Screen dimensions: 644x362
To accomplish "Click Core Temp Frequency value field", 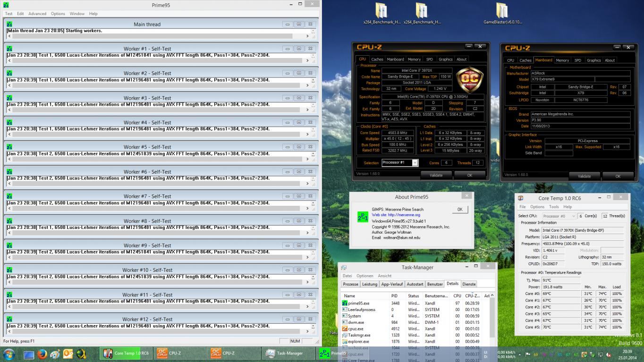I will [x=583, y=244].
